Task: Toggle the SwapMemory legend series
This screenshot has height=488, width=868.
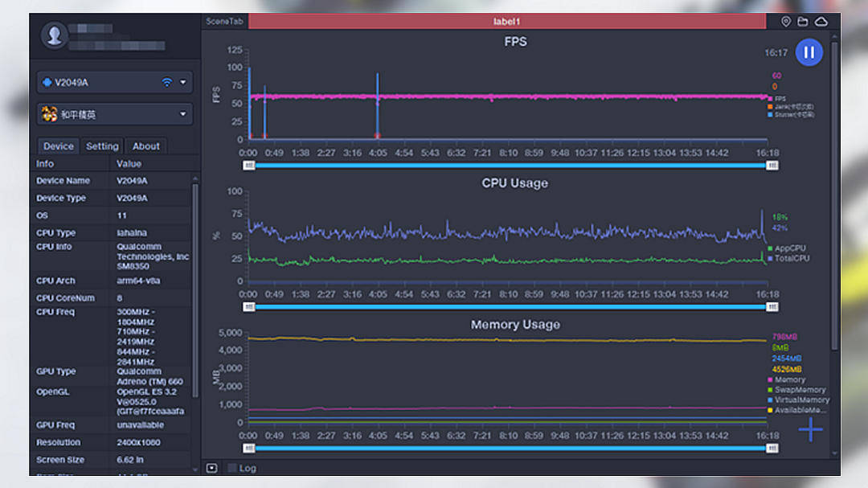Action: 796,390
